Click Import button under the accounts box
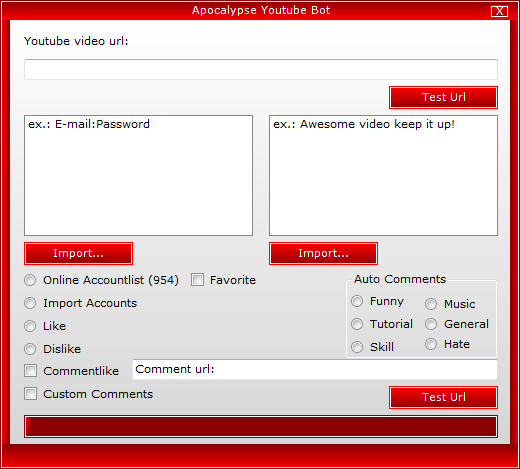 (x=78, y=253)
